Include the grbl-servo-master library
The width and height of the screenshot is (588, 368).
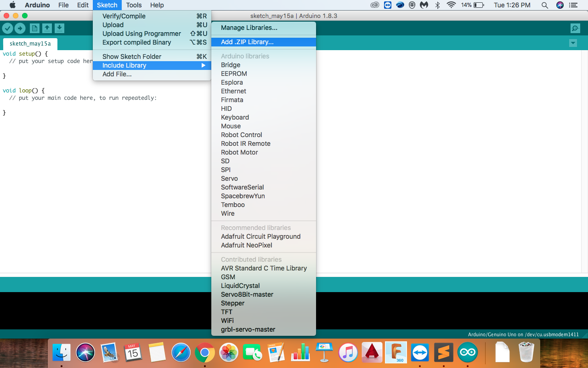pos(264,329)
